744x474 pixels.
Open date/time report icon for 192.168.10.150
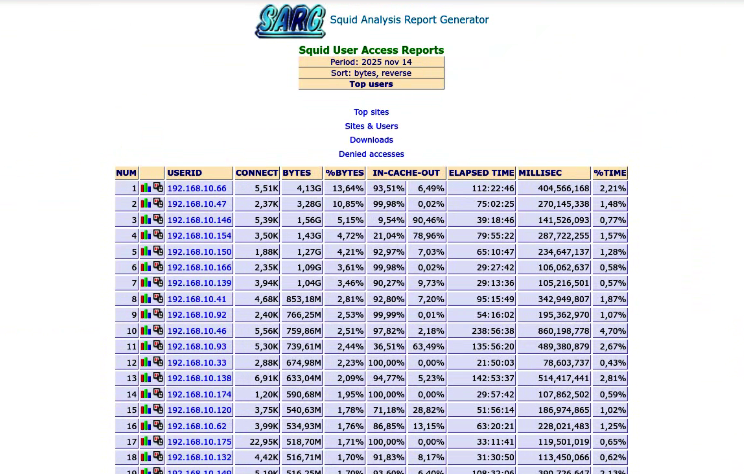tap(158, 251)
